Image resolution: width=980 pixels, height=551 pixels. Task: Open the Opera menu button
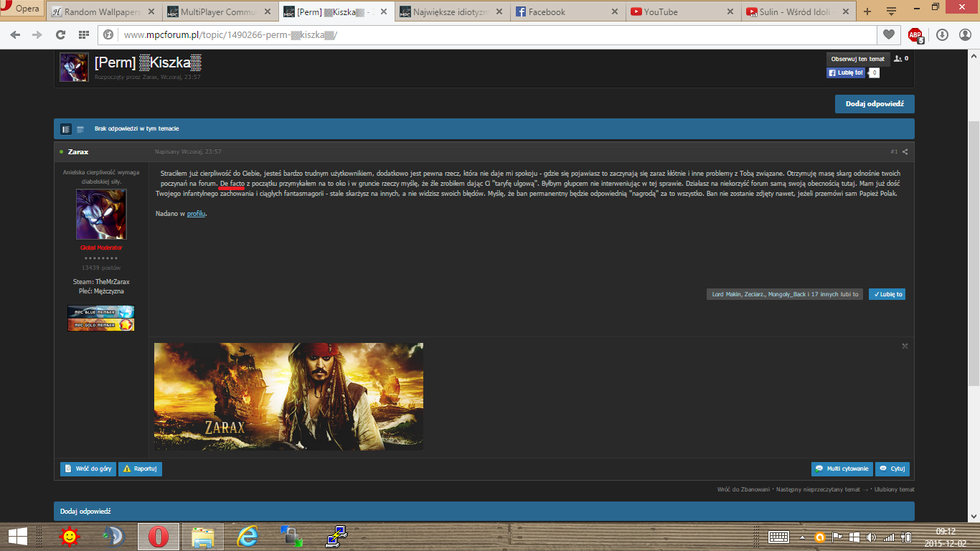coord(21,9)
